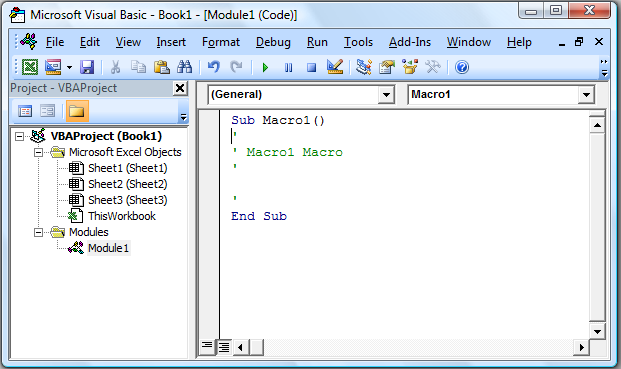The height and width of the screenshot is (369, 621).
Task: Collapse the Modules folder node
Action: tap(38, 232)
